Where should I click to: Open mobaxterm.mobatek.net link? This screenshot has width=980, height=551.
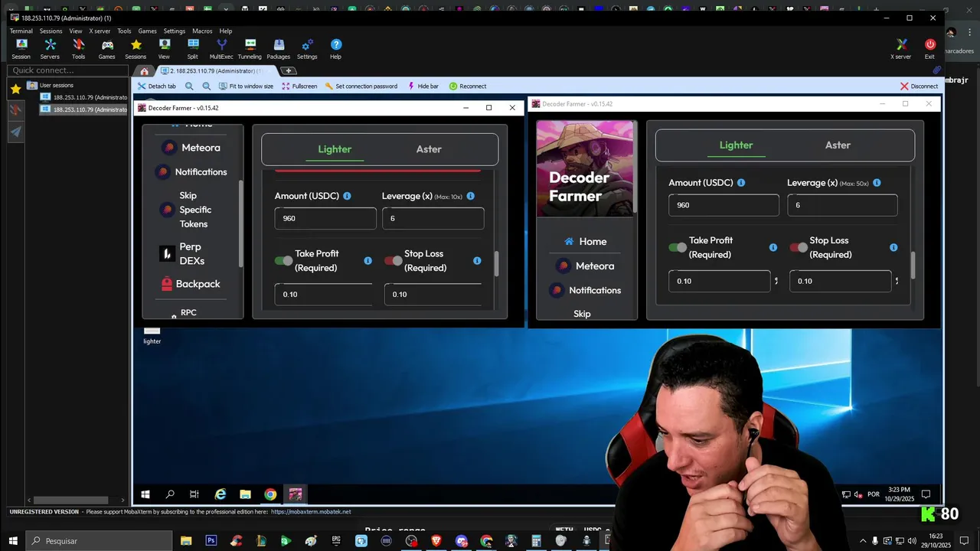tap(311, 512)
